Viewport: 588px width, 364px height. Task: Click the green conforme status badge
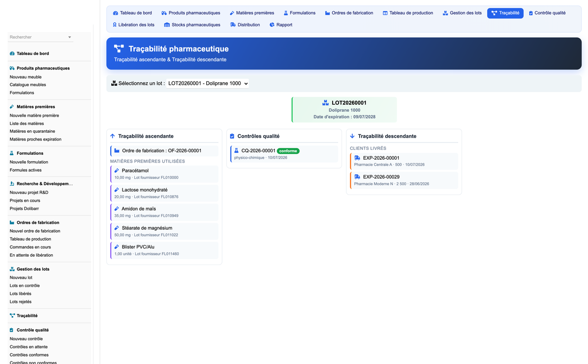(x=288, y=151)
